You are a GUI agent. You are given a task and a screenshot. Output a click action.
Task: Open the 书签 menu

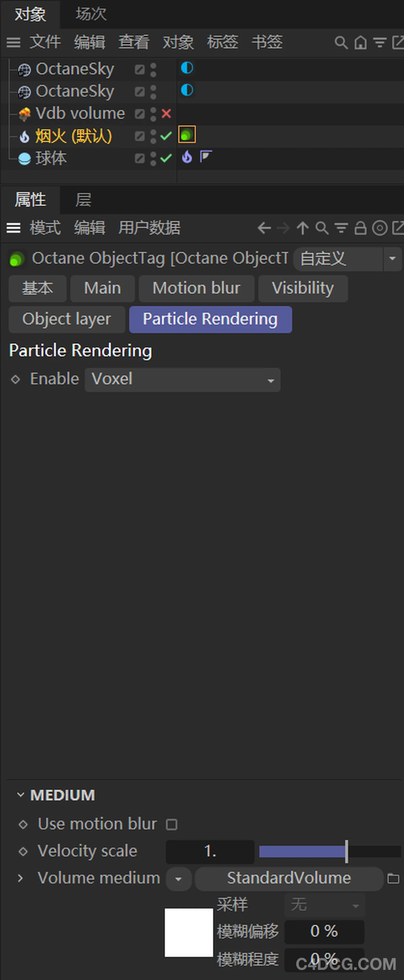tap(267, 42)
